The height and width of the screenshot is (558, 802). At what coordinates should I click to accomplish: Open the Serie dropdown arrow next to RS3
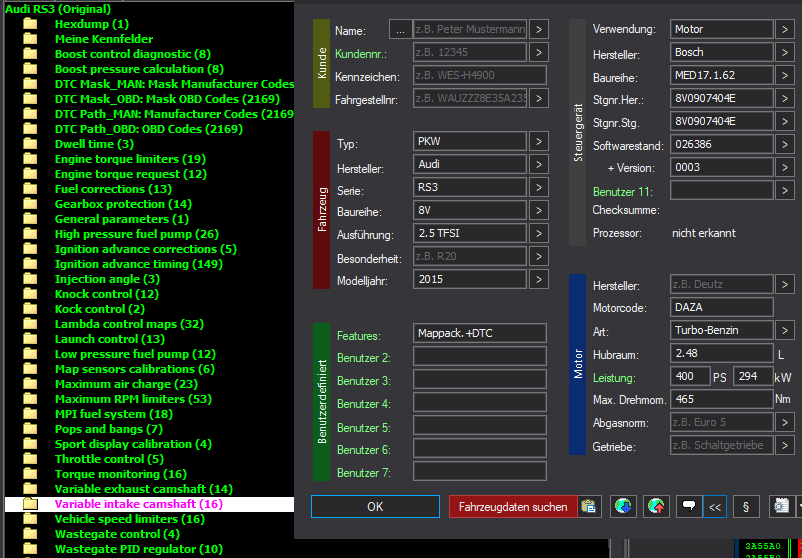coord(539,187)
